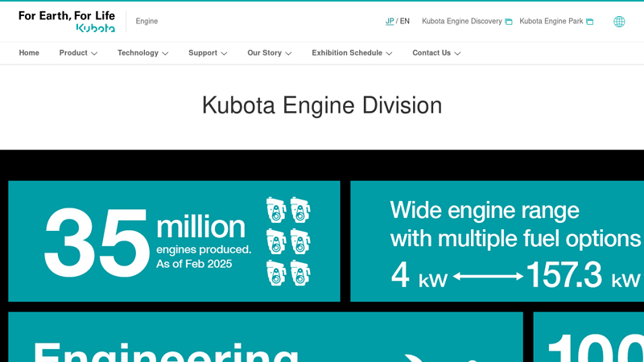The height and width of the screenshot is (362, 644).
Task: Open the globe region selector icon
Action: click(619, 22)
